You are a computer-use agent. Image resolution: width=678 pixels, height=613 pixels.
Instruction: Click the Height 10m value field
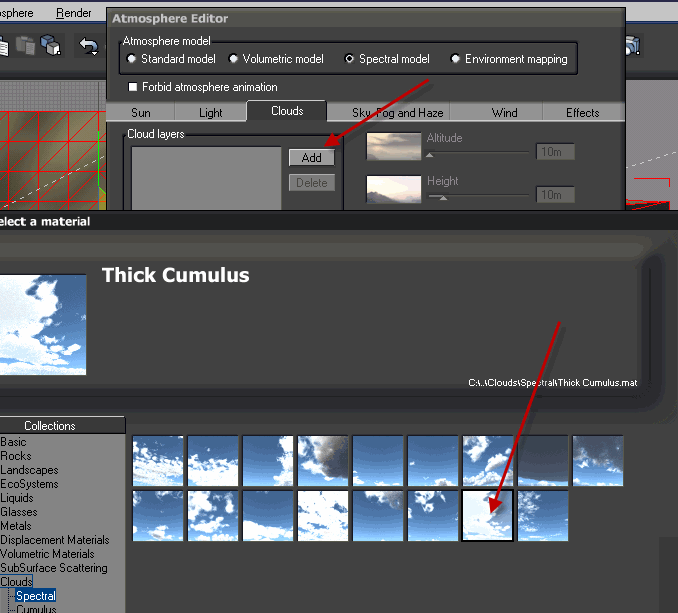point(555,195)
